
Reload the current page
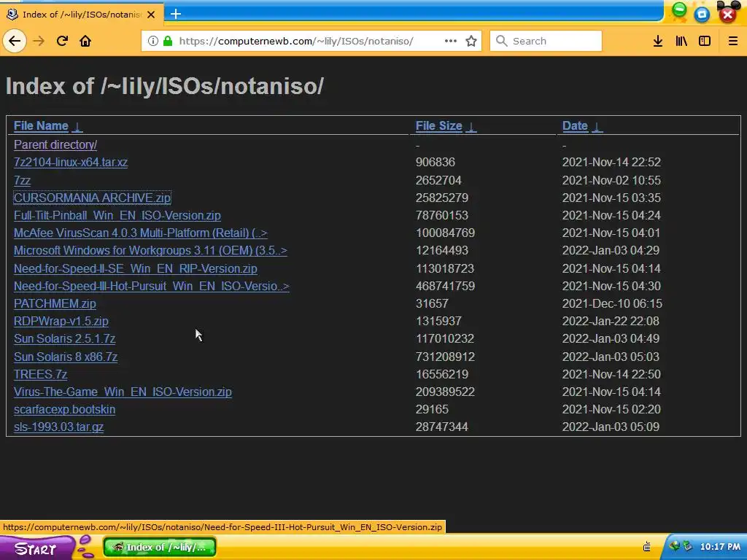point(62,41)
